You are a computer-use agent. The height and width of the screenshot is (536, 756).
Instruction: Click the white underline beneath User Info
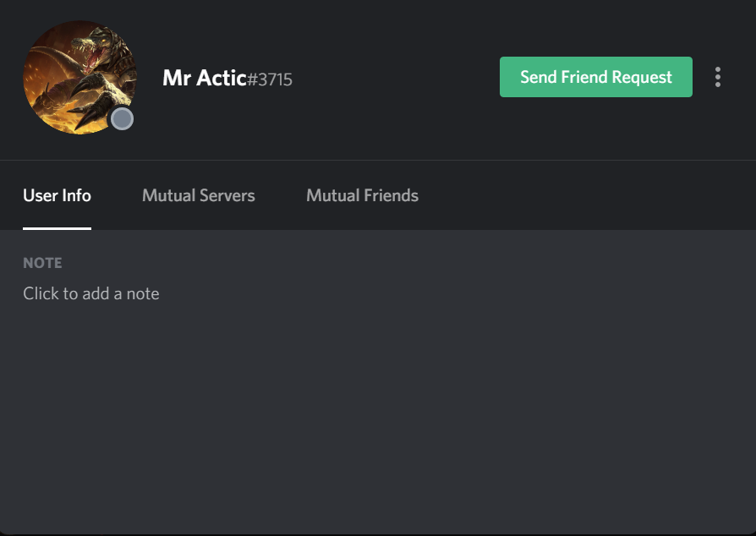point(57,228)
